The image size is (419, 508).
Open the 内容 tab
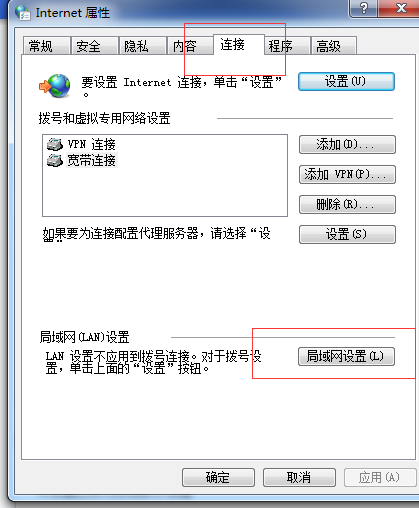point(190,46)
